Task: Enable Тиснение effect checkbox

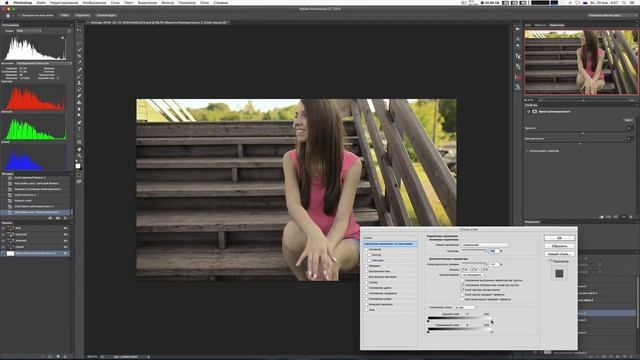Action: (366, 249)
